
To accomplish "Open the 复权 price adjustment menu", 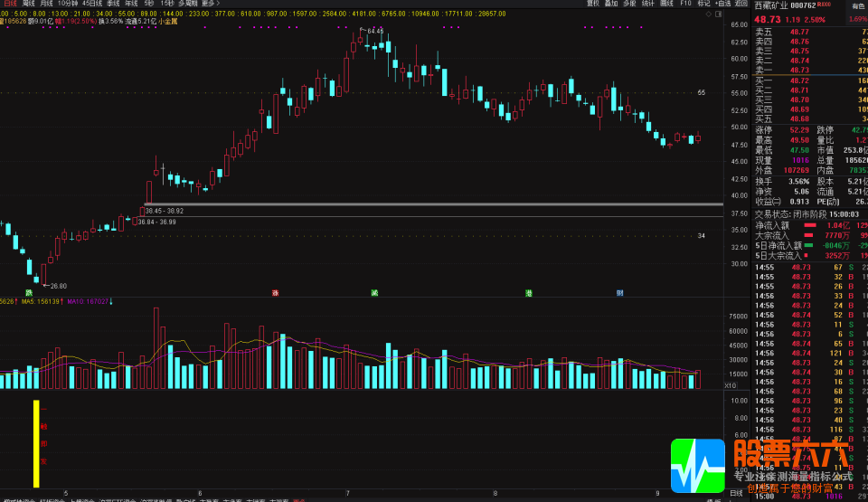I will (x=593, y=4).
